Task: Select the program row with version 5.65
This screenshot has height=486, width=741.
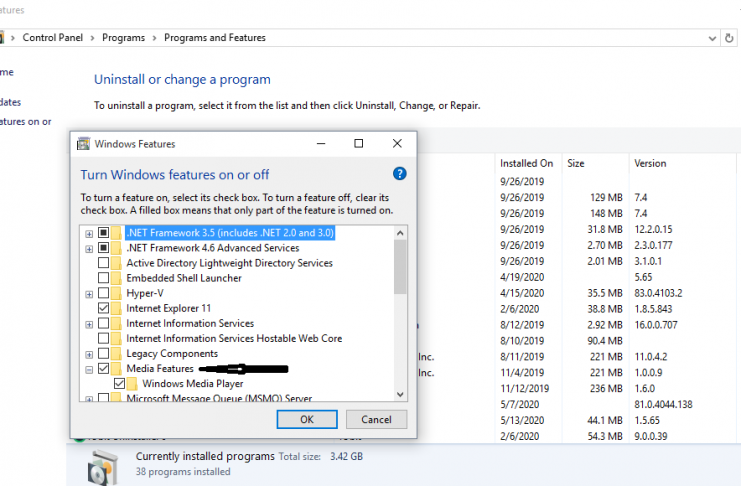Action: 577,277
